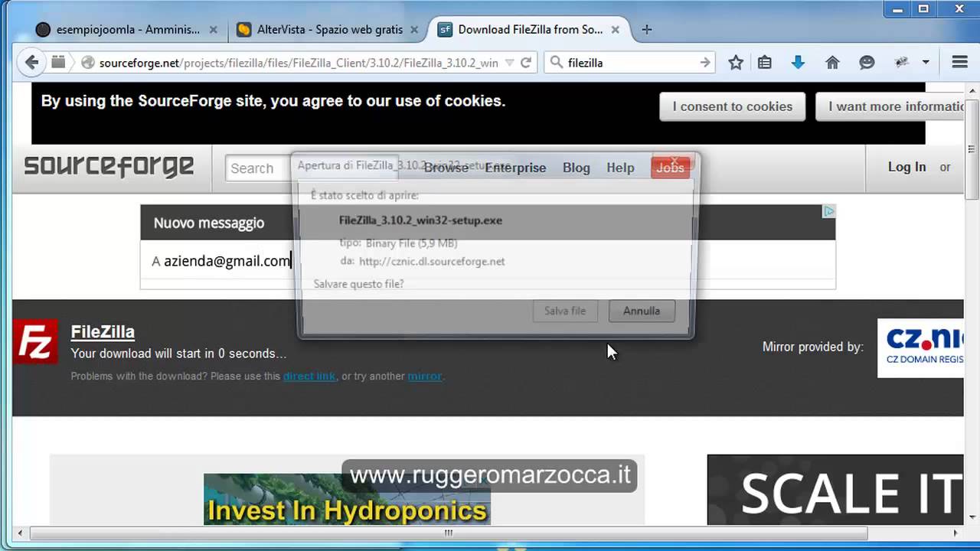The width and height of the screenshot is (980, 551).
Task: Open the 'Invest In Hydroponics' ad banner
Action: tap(347, 499)
